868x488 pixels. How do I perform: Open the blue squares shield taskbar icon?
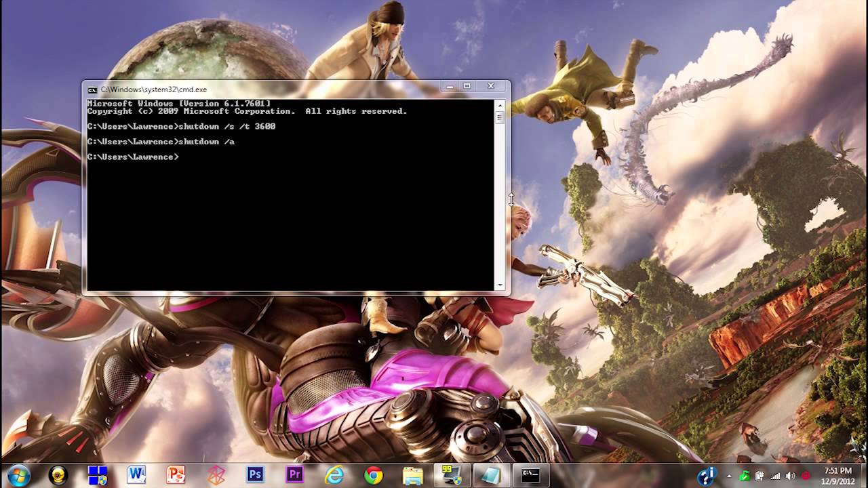click(98, 475)
